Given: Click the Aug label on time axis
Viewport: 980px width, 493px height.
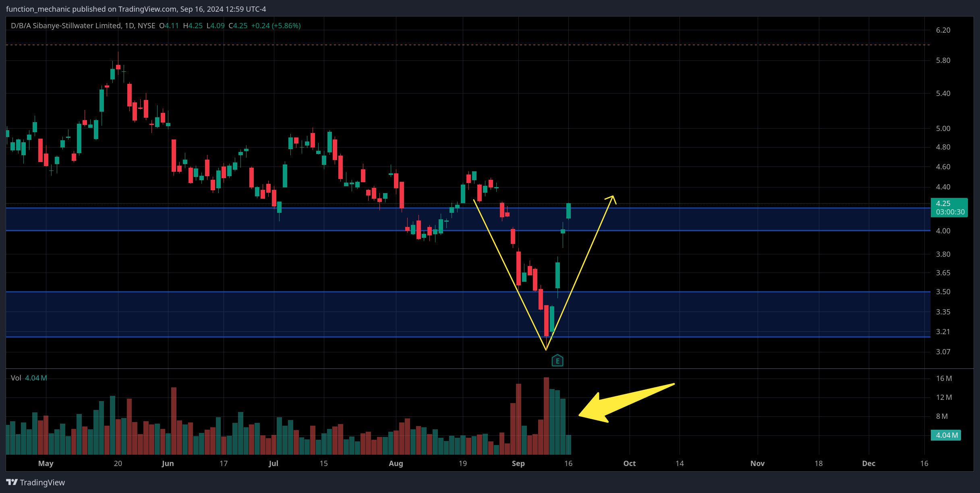Looking at the screenshot, I should (x=396, y=464).
